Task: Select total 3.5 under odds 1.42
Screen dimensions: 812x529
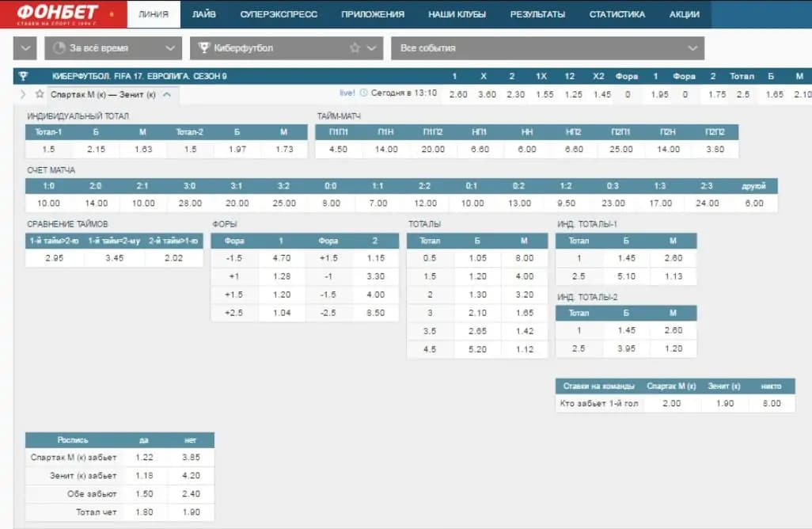Action: [x=525, y=331]
